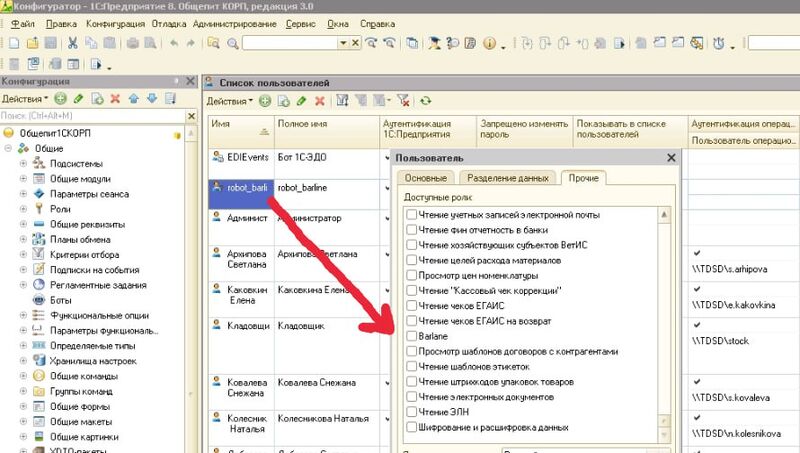Click the Open file folder icon
The width and height of the screenshot is (800, 453).
pyautogui.click(x=32, y=43)
